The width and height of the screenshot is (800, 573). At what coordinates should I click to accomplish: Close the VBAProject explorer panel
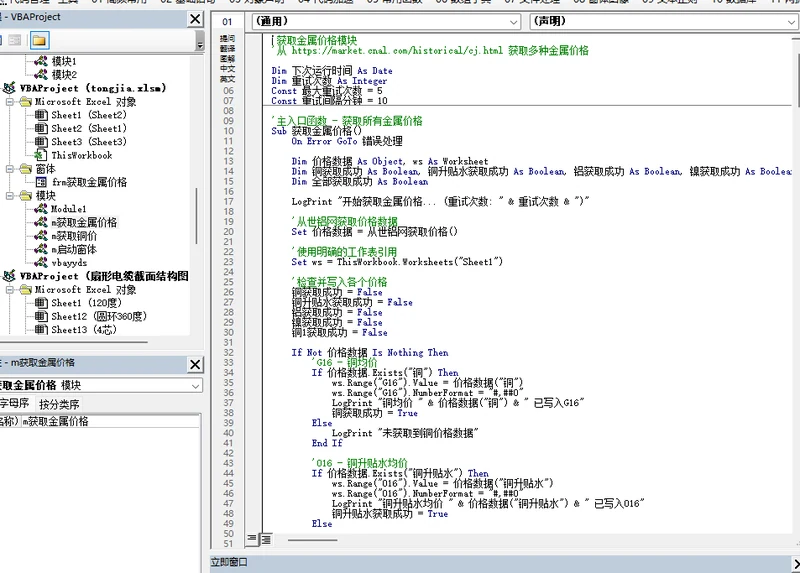(195, 19)
